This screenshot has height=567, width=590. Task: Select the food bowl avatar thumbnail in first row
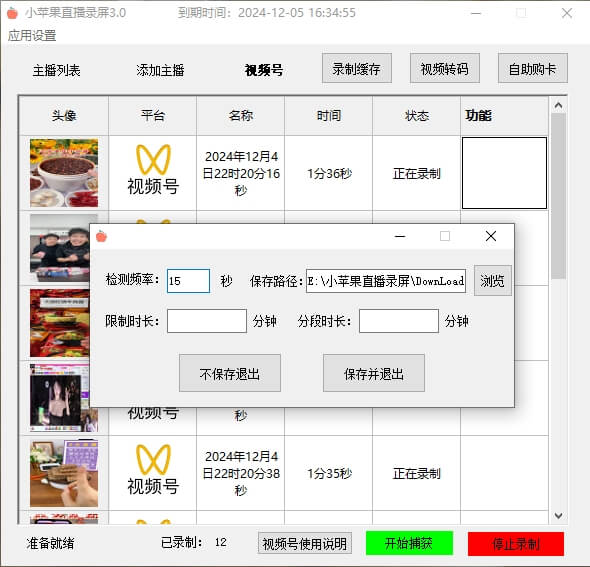click(64, 173)
